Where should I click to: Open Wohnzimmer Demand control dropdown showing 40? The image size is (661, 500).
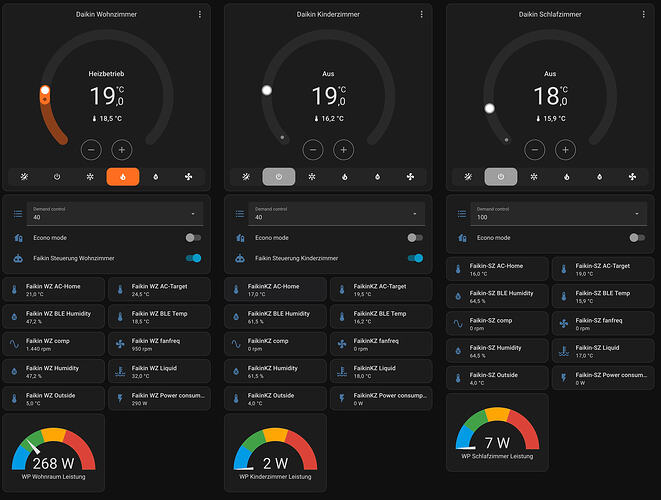(115, 213)
